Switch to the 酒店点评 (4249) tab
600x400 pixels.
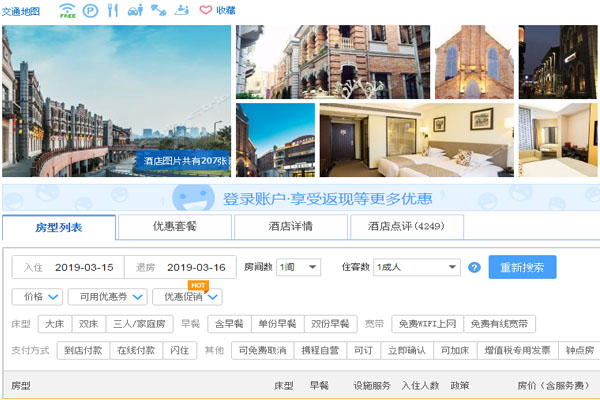tap(407, 227)
